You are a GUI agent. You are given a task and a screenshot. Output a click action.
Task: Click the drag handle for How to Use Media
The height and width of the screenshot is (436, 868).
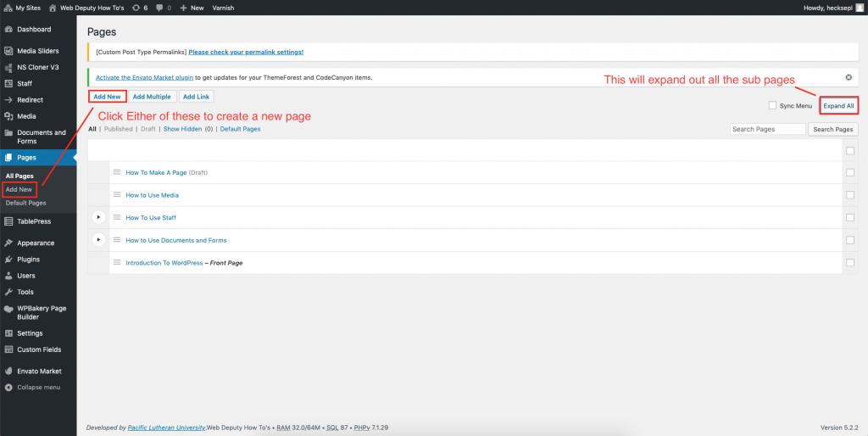(117, 195)
